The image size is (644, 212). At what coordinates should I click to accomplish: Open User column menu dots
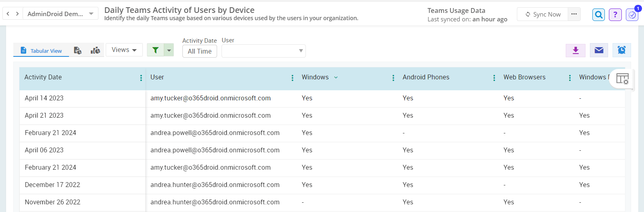293,78
